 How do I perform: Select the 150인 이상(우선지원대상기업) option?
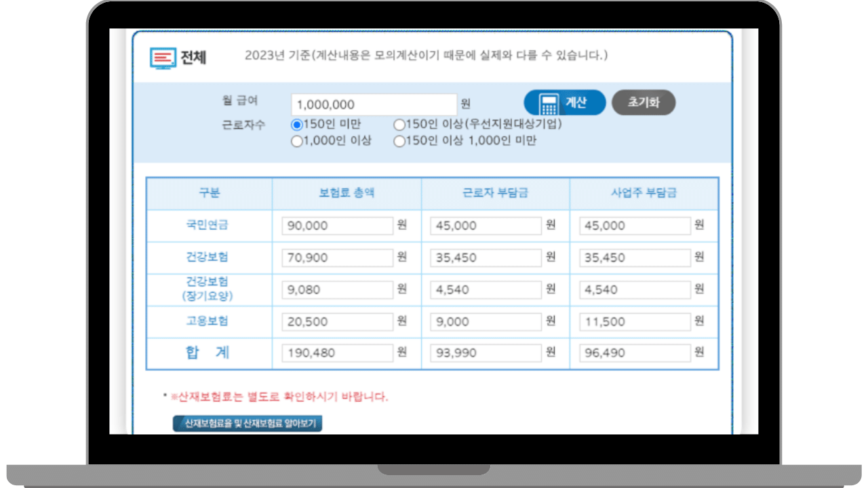pyautogui.click(x=399, y=125)
